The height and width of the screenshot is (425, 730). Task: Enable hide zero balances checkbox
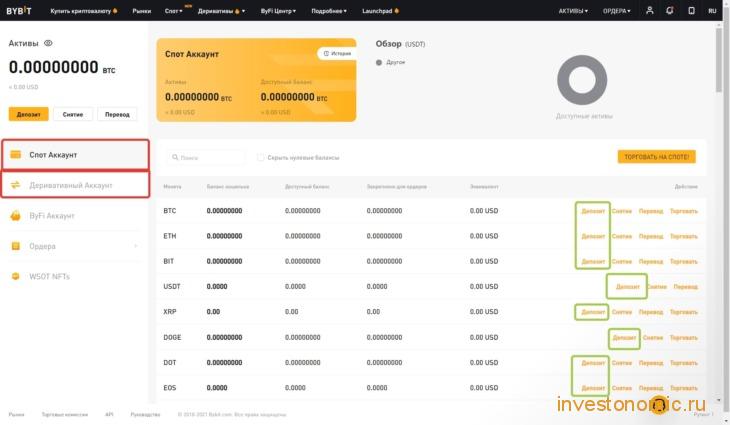coord(260,157)
